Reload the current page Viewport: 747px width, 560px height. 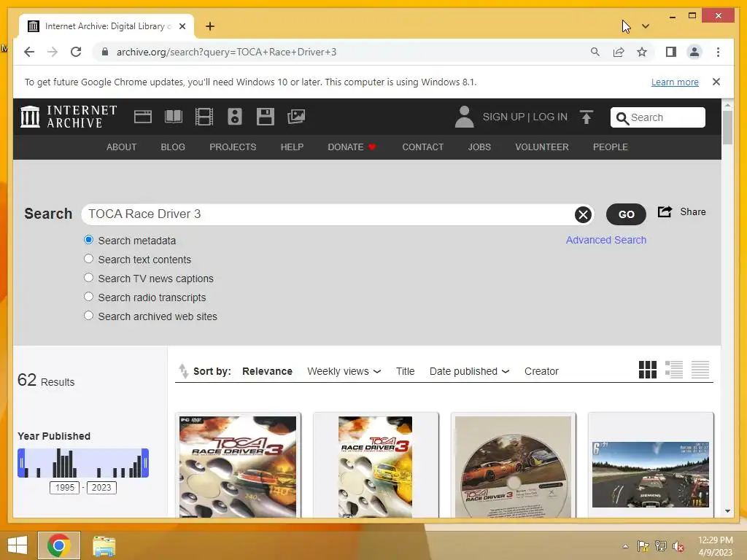tap(76, 52)
